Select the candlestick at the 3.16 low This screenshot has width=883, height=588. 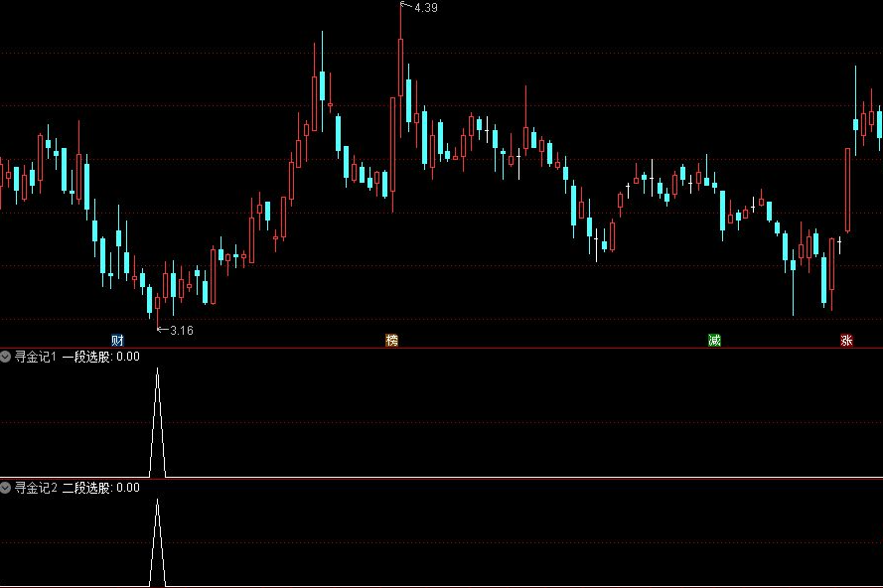click(x=157, y=304)
